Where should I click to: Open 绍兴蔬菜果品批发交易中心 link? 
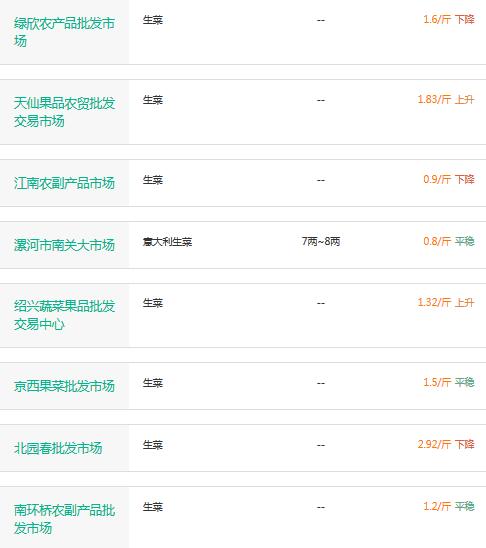(x=64, y=315)
